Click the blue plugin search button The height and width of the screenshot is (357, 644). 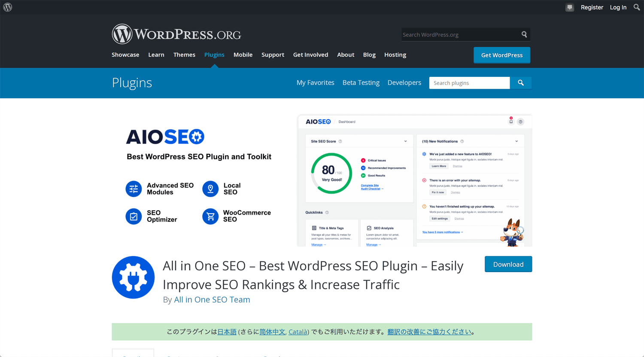pos(521,83)
